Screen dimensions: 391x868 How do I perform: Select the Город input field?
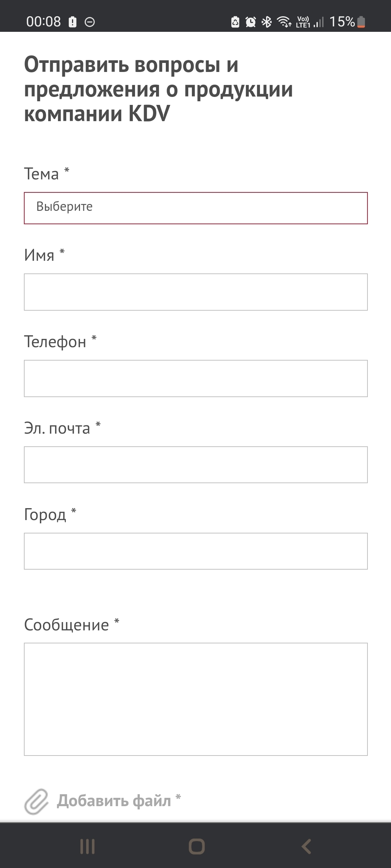195,551
